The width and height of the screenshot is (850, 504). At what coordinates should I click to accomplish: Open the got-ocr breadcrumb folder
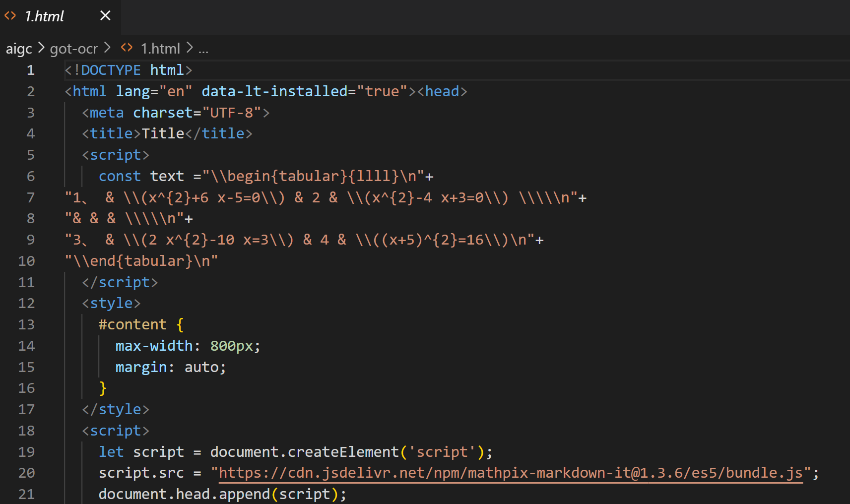click(x=74, y=49)
